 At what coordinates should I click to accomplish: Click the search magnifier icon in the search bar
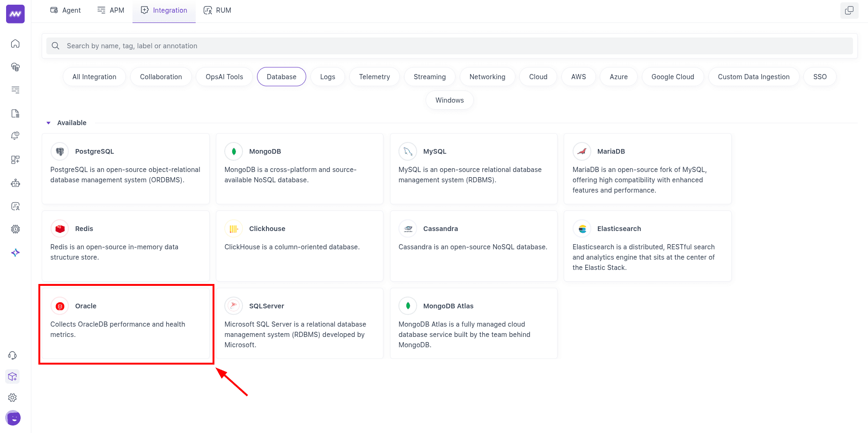coord(55,45)
